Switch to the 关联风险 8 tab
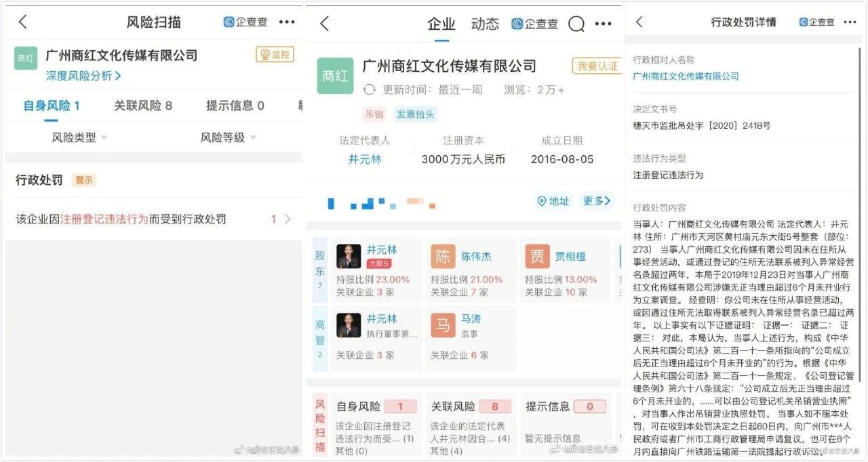This screenshot has height=462, width=868. (x=143, y=106)
